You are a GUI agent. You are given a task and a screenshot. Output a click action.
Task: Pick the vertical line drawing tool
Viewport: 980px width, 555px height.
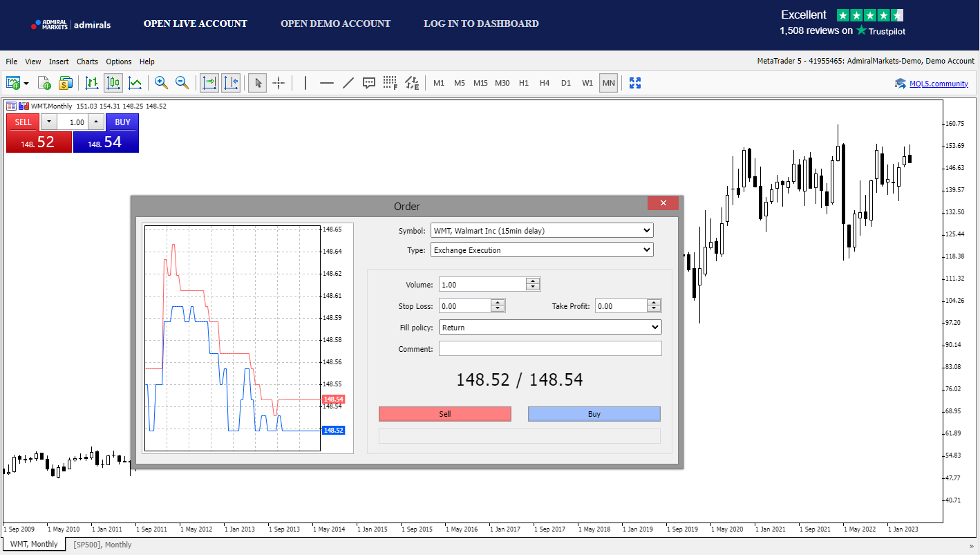305,83
